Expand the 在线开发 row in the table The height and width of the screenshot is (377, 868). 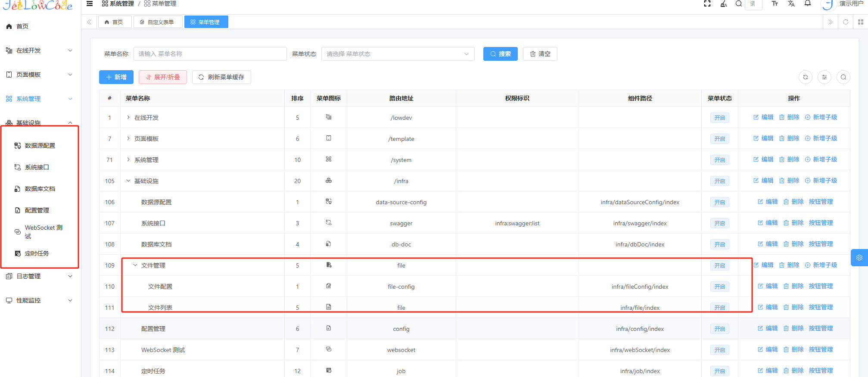tap(128, 117)
